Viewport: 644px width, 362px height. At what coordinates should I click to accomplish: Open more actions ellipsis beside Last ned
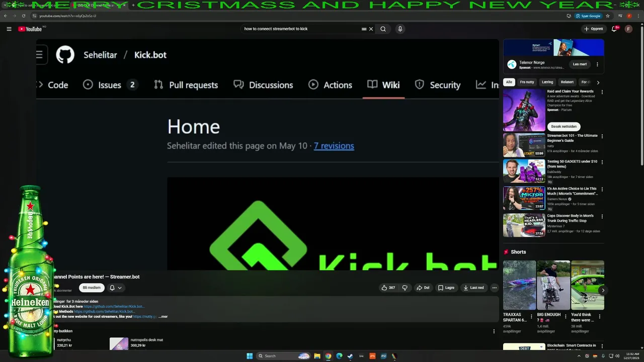pyautogui.click(x=495, y=288)
